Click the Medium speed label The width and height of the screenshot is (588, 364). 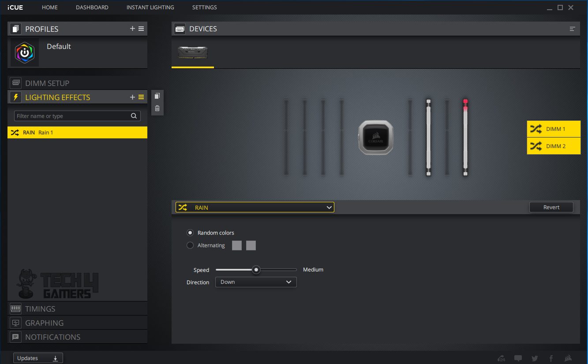[313, 270]
